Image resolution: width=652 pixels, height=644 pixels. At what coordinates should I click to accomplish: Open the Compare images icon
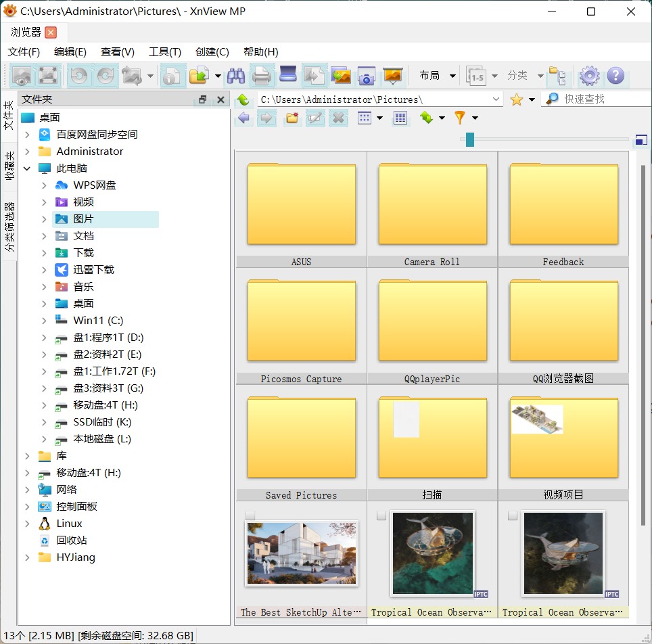click(x=341, y=76)
